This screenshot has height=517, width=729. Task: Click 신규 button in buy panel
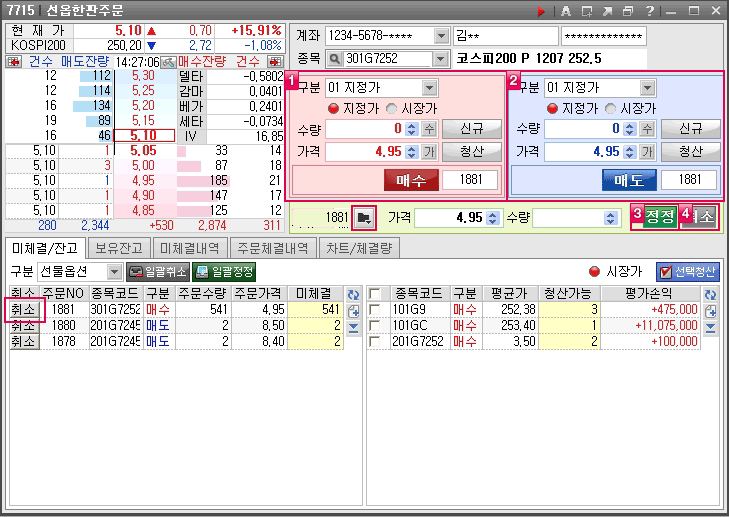point(471,129)
